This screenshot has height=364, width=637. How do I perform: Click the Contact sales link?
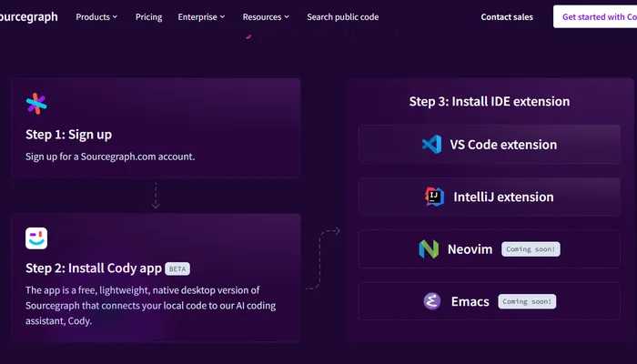(x=509, y=16)
